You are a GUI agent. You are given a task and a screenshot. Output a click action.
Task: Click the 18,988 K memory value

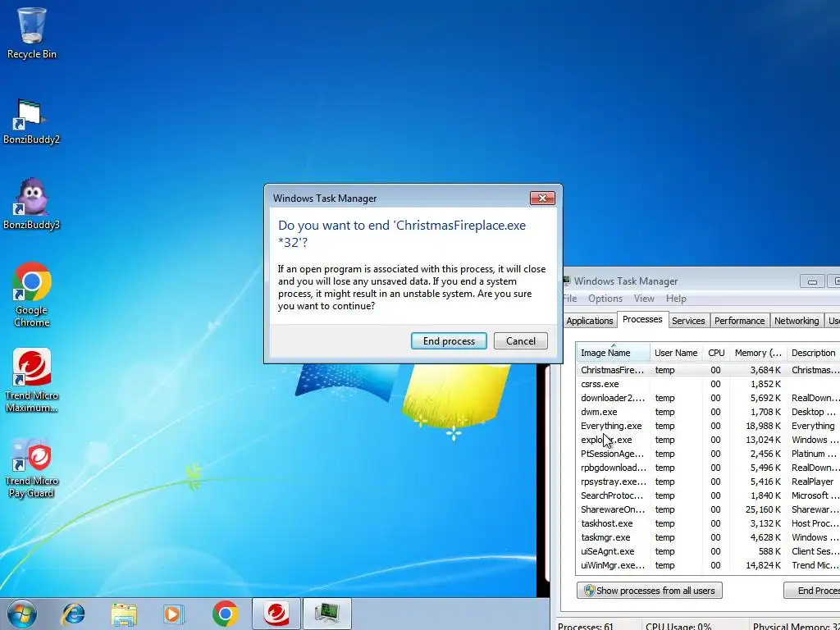pyautogui.click(x=763, y=426)
